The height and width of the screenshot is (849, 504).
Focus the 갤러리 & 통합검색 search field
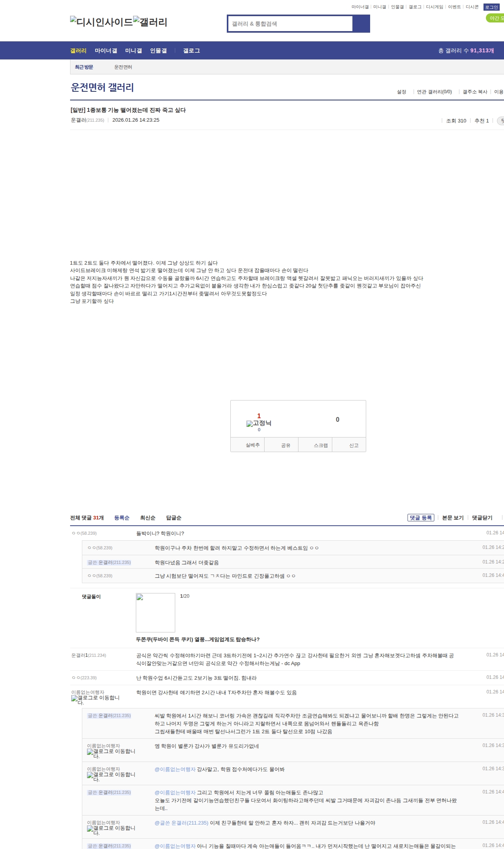pos(291,24)
